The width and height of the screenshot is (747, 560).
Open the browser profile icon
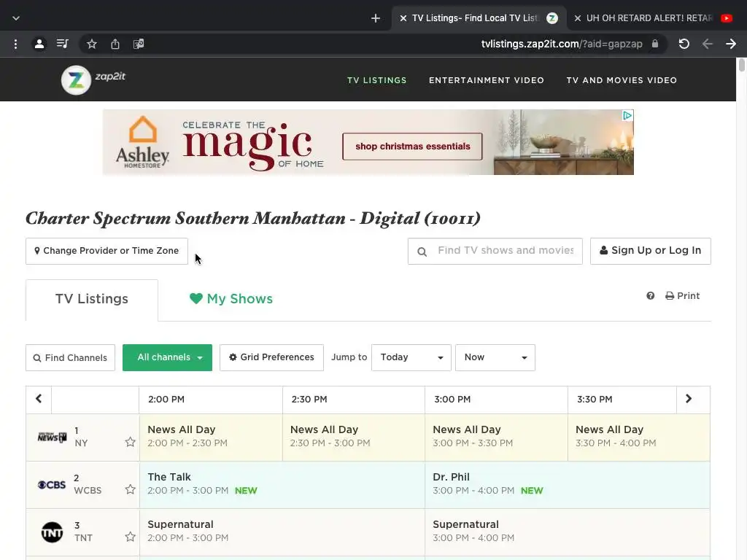39,44
